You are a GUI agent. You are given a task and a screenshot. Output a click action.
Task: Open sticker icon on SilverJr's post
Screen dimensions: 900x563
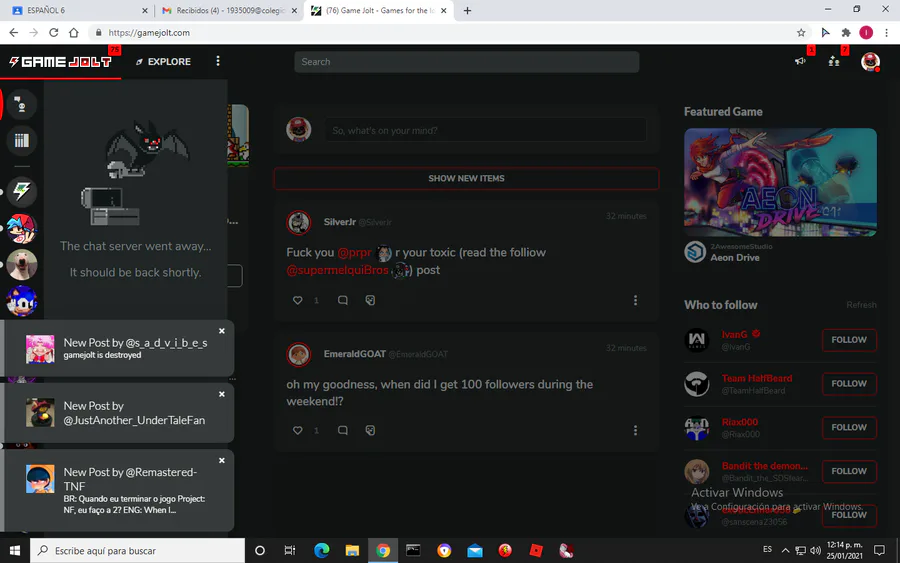370,300
